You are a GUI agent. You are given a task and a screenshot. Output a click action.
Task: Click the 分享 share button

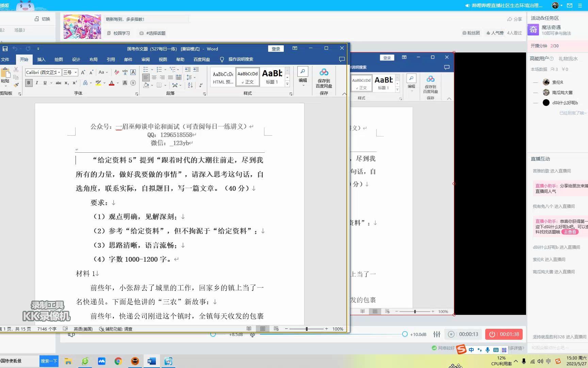(x=514, y=19)
